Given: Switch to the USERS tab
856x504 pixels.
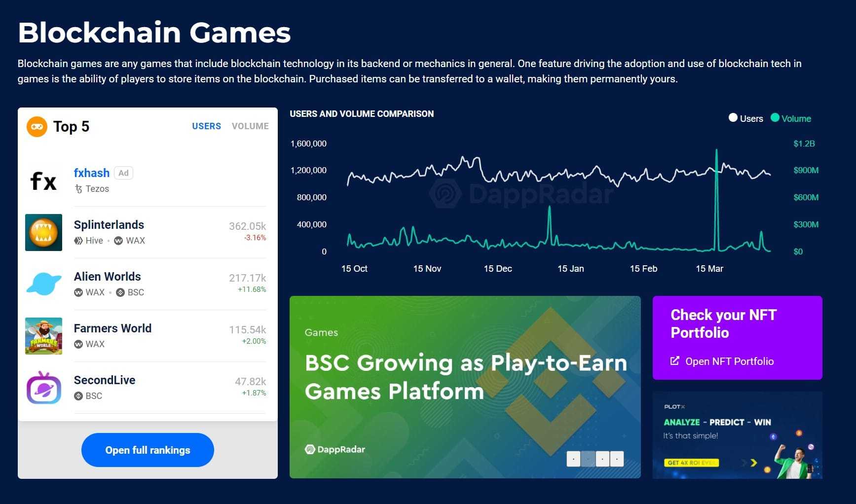Looking at the screenshot, I should pos(206,126).
